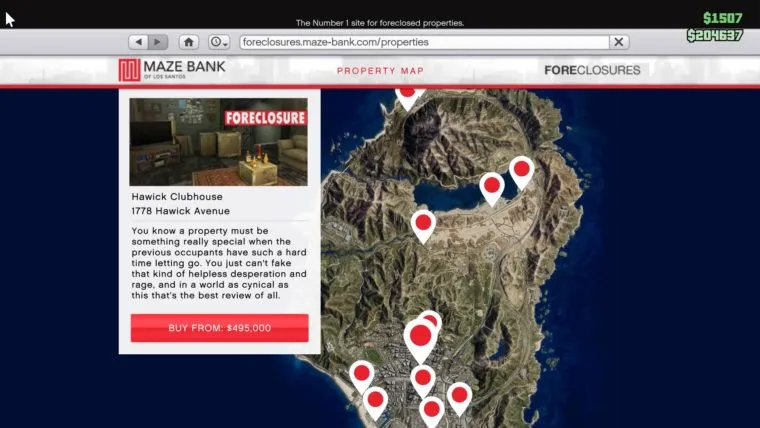Open the Foreclosures section link

coord(592,71)
